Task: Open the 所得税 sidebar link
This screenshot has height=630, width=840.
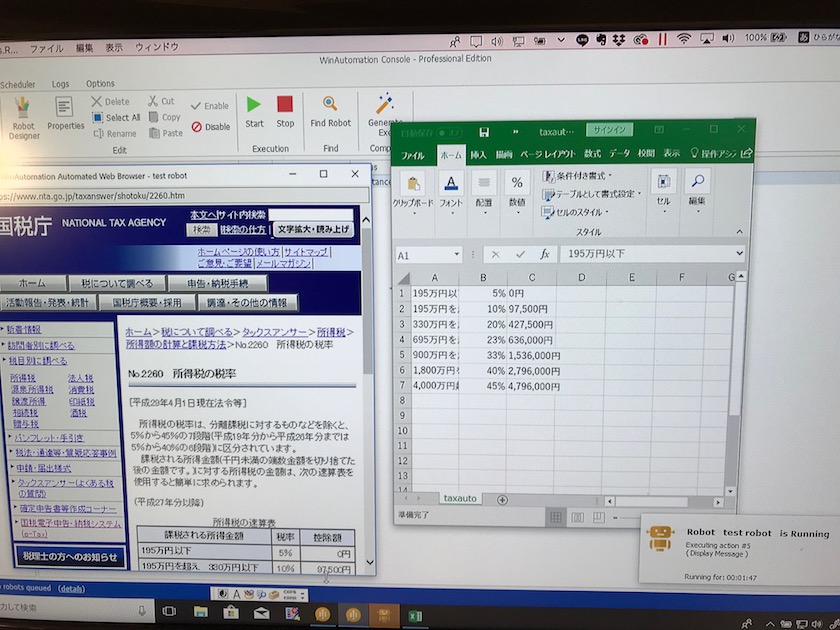Action: pyautogui.click(x=22, y=378)
